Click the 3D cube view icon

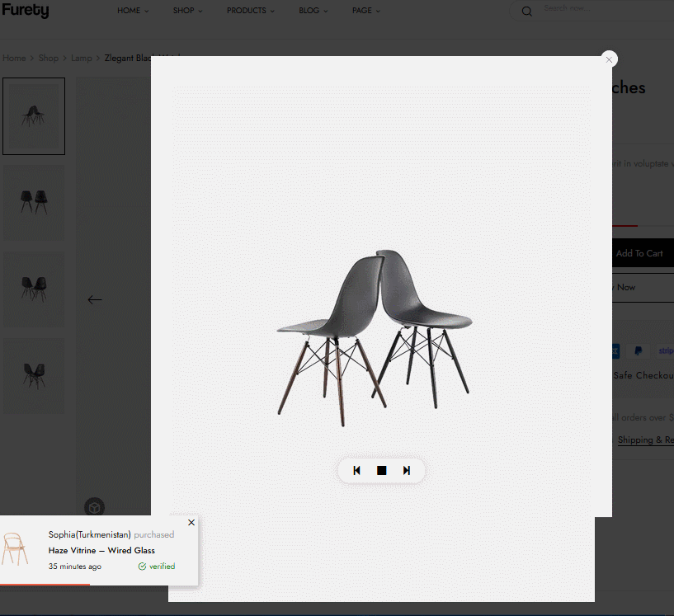click(95, 507)
